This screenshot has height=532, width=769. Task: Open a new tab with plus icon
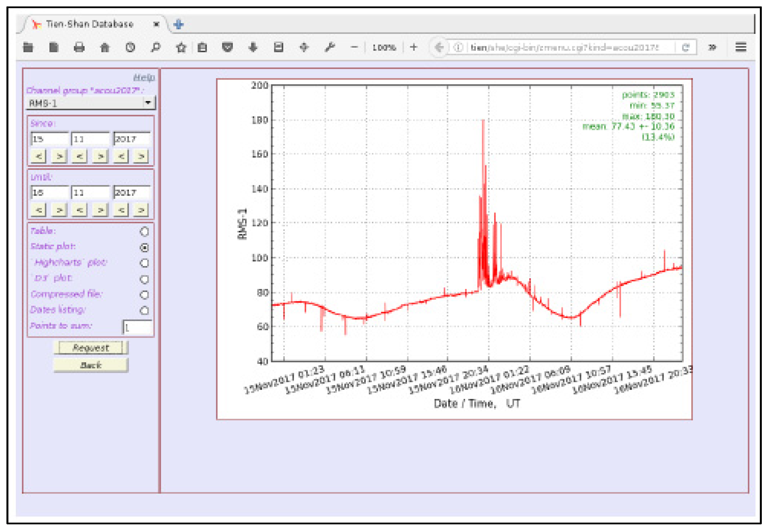(x=178, y=24)
